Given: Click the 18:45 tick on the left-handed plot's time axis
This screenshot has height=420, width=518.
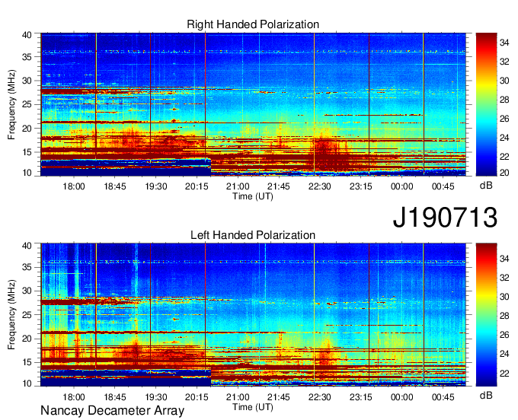Looking at the screenshot, I should pos(114,397).
